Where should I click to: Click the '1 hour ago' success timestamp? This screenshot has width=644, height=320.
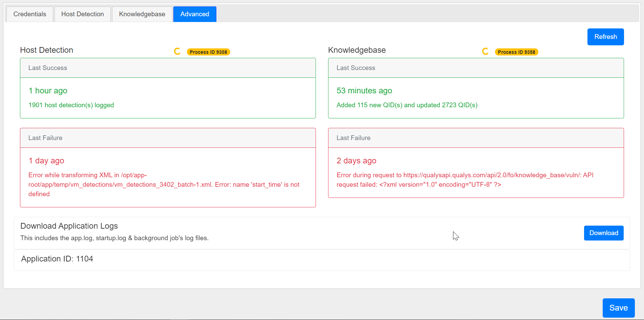tap(48, 91)
